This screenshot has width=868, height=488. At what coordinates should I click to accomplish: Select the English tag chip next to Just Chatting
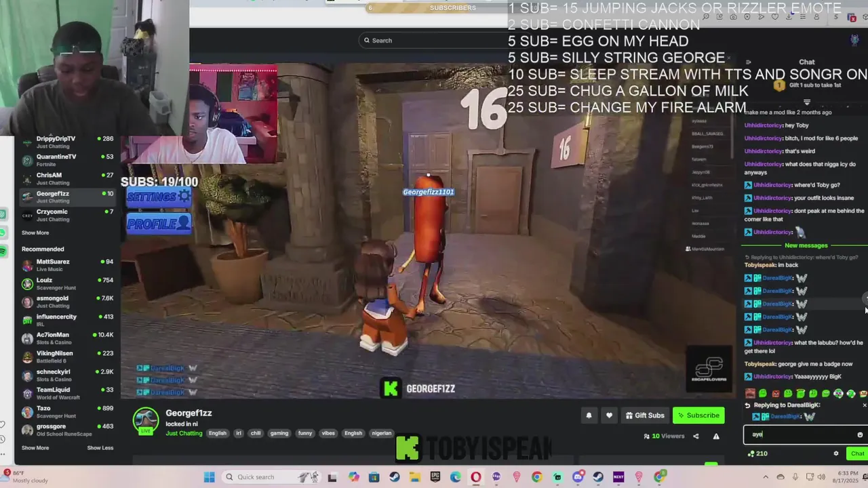[x=218, y=433]
